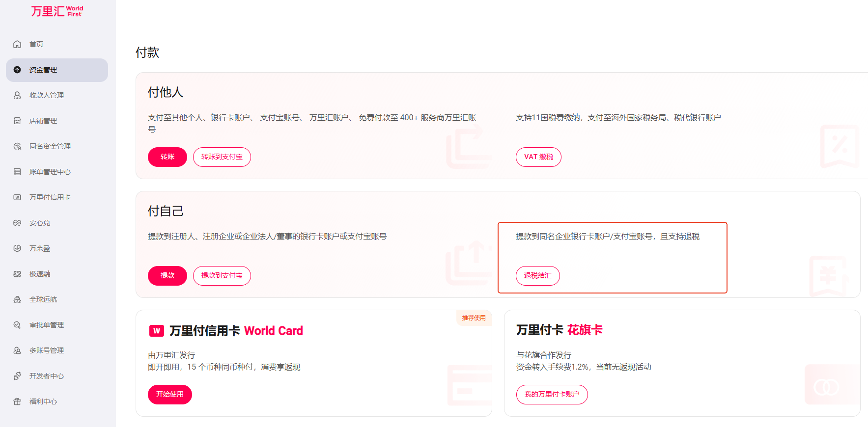This screenshot has height=427, width=868.
Task: Open 万里付信用卡 menu item
Action: 57,197
